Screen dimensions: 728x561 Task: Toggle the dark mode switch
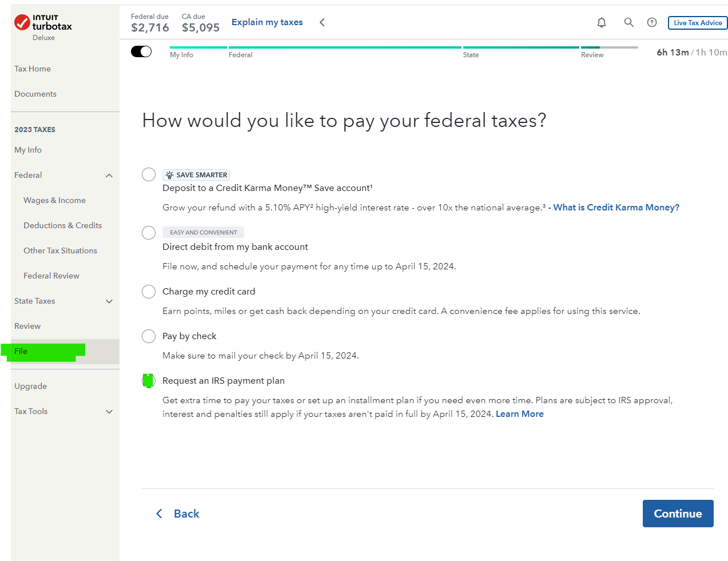click(141, 51)
